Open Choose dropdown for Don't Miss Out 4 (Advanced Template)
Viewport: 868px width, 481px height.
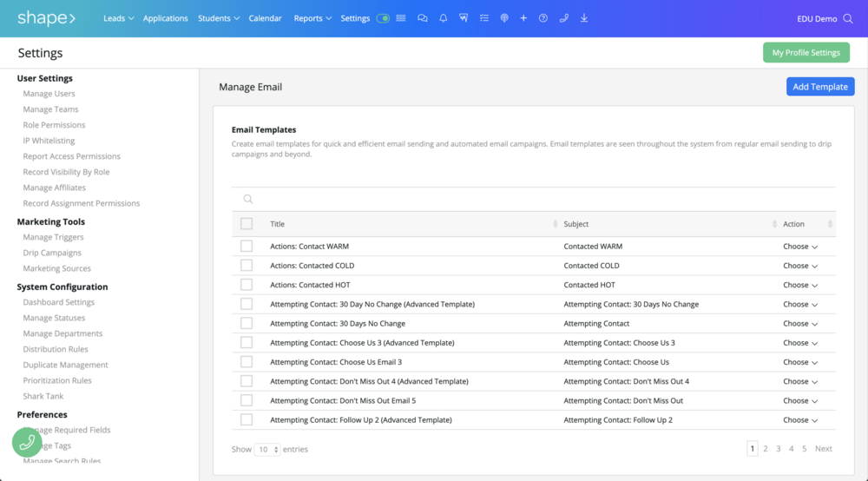pos(800,381)
